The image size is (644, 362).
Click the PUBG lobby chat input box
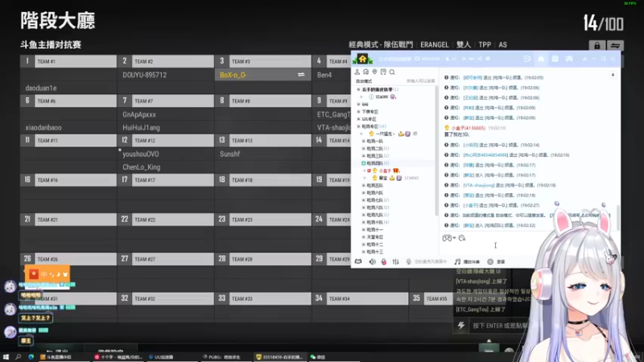point(499,326)
